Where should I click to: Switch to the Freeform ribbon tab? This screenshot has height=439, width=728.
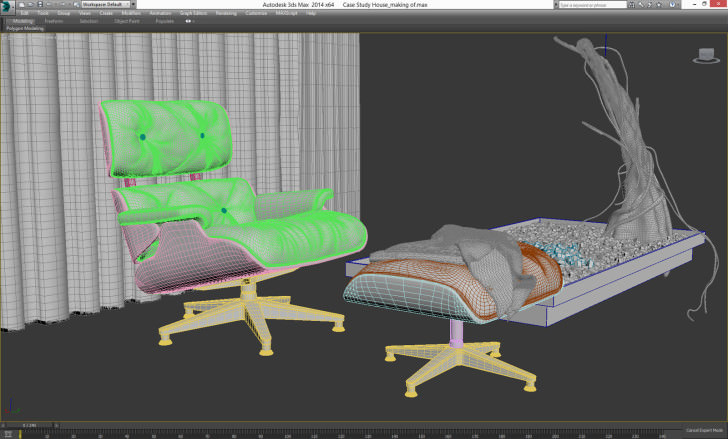[x=55, y=20]
